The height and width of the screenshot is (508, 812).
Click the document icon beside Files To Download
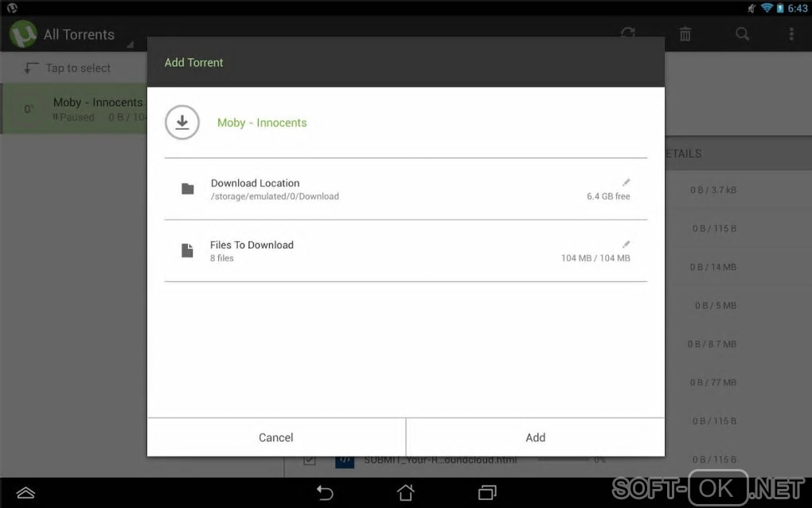187,251
